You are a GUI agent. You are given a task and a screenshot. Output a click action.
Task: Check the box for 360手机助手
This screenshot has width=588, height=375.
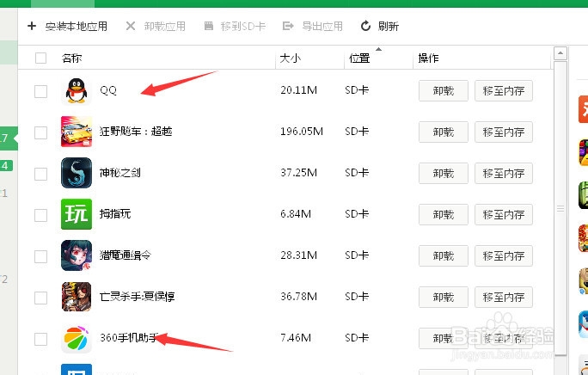click(x=41, y=339)
